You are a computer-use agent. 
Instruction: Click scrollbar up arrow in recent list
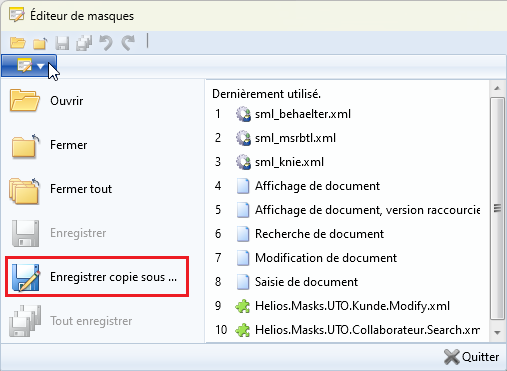(497, 88)
